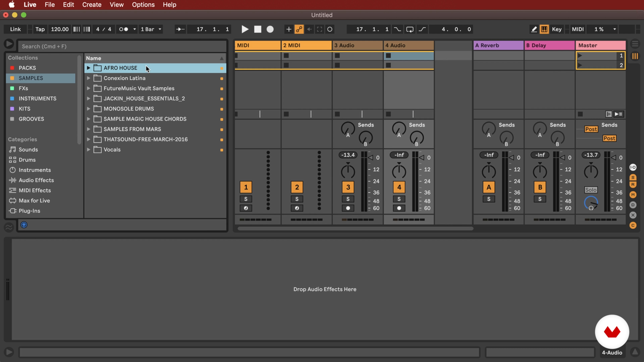Open the Help menu
The image size is (644, 362).
(x=170, y=5)
